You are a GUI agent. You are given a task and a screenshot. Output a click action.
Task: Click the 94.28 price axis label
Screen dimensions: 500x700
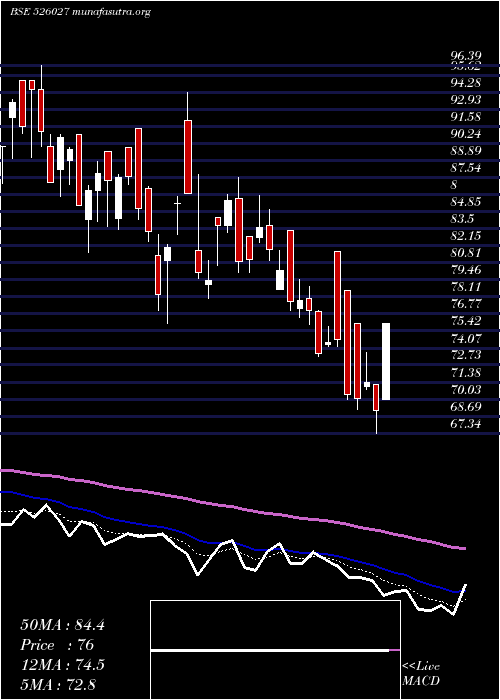pyautogui.click(x=466, y=82)
